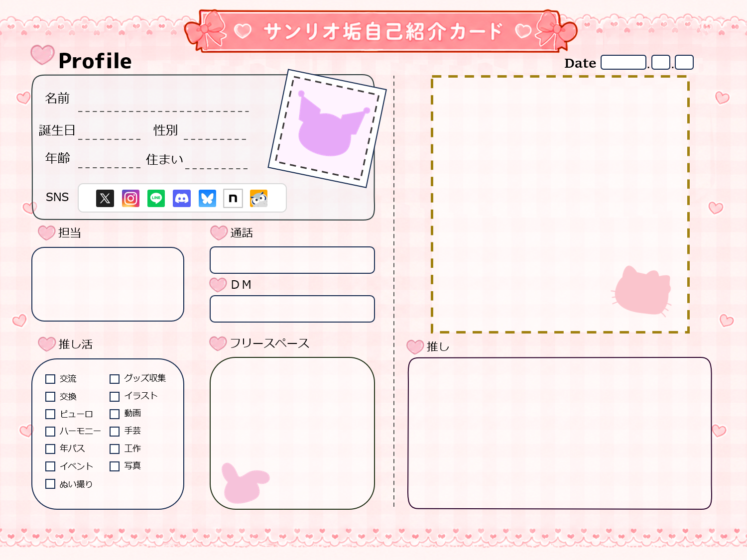Click the heart icon beside 推し活
This screenshot has height=560, width=747.
click(x=47, y=344)
